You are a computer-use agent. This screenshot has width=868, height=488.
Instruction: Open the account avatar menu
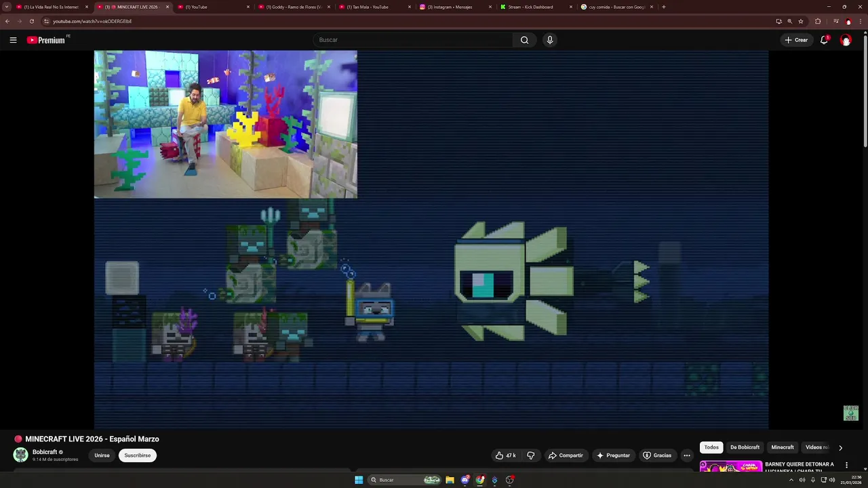coord(846,40)
